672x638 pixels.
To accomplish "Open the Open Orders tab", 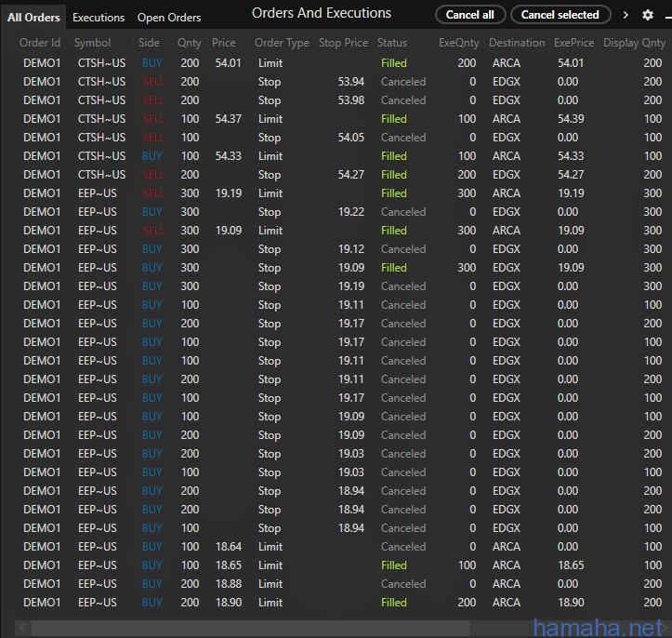I will coord(169,18).
